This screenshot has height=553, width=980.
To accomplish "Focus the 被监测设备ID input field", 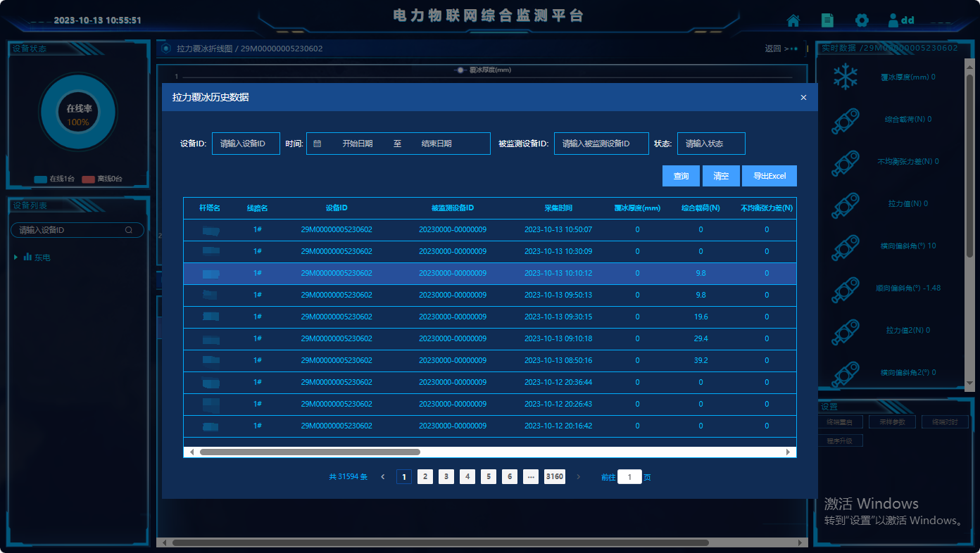I will 601,144.
